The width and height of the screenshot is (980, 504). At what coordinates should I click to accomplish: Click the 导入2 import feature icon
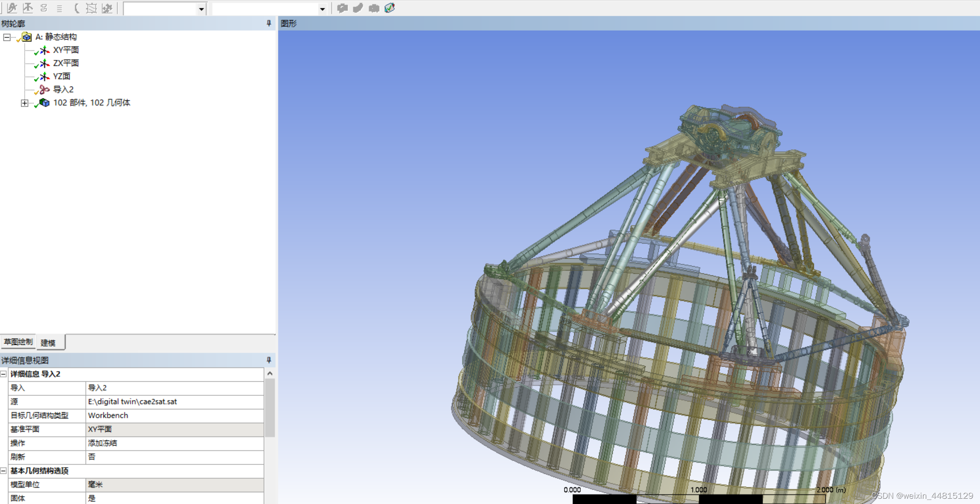pyautogui.click(x=44, y=89)
